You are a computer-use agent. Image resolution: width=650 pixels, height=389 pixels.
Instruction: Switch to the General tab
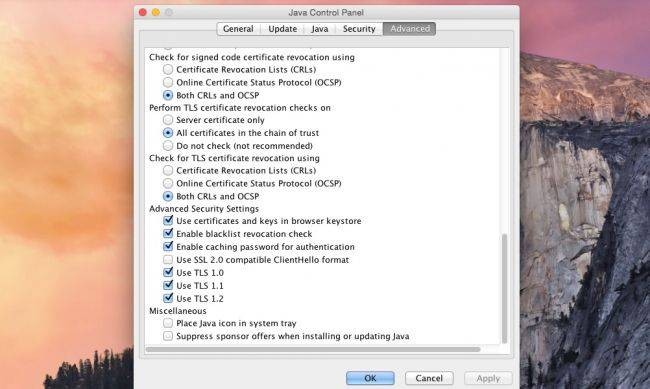coord(238,29)
